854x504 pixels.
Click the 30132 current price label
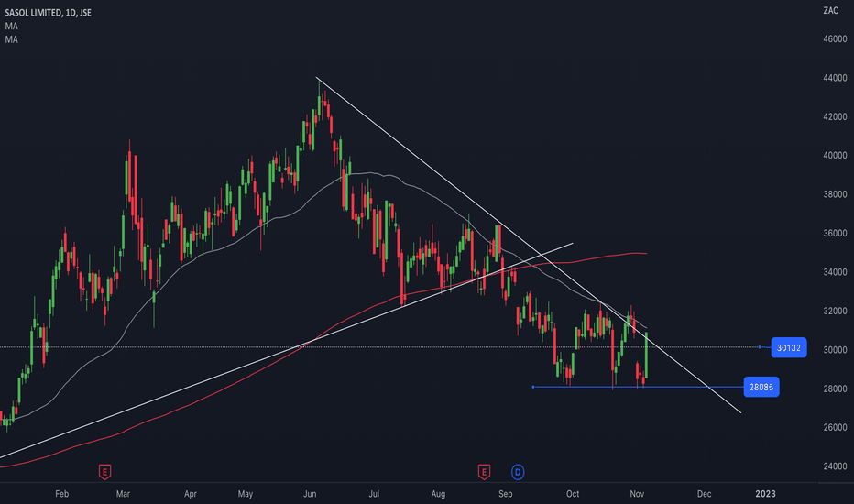[789, 347]
